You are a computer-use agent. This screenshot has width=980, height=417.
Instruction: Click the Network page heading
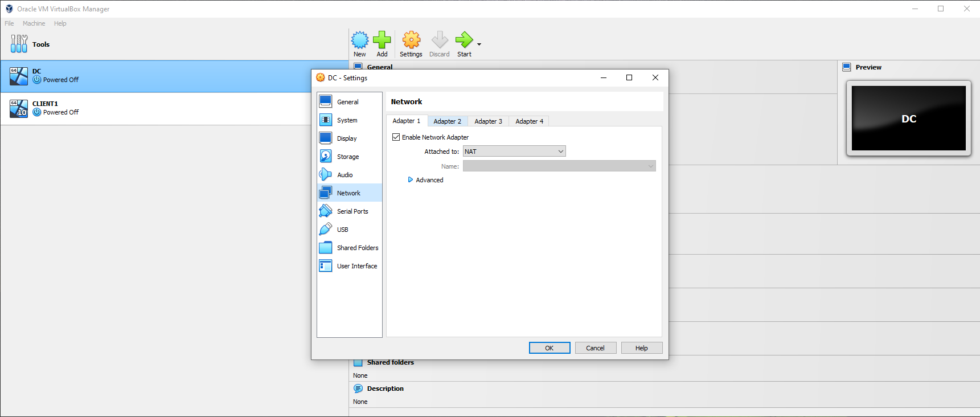407,101
